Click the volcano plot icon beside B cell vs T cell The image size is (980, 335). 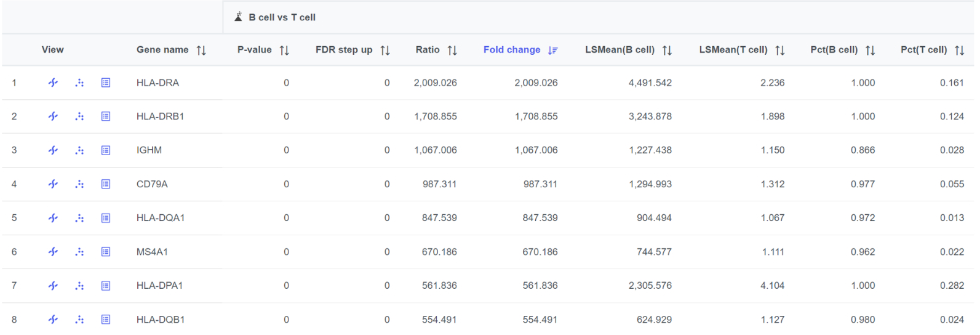(238, 17)
